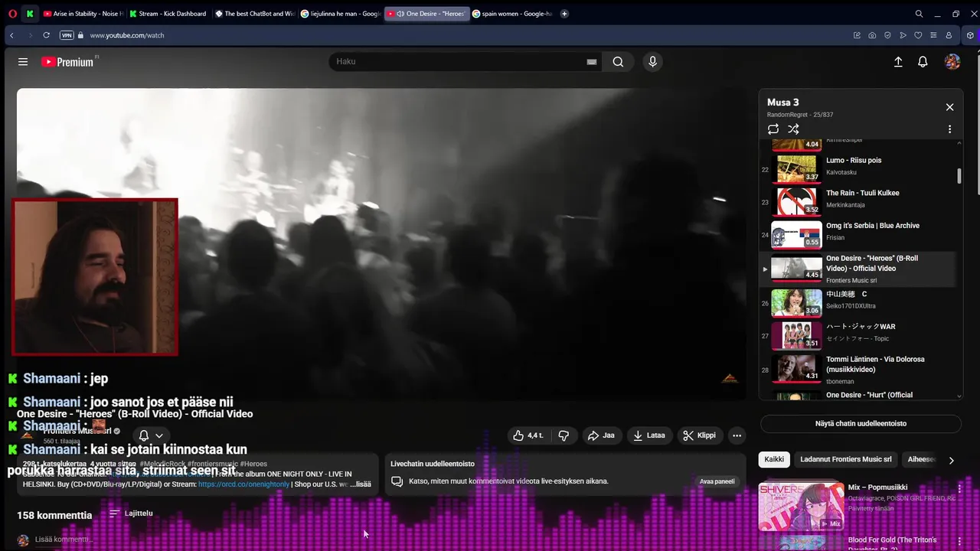Play Tommi Läntinen - Via Dolorosa item
The image size is (980, 551).
(857, 368)
